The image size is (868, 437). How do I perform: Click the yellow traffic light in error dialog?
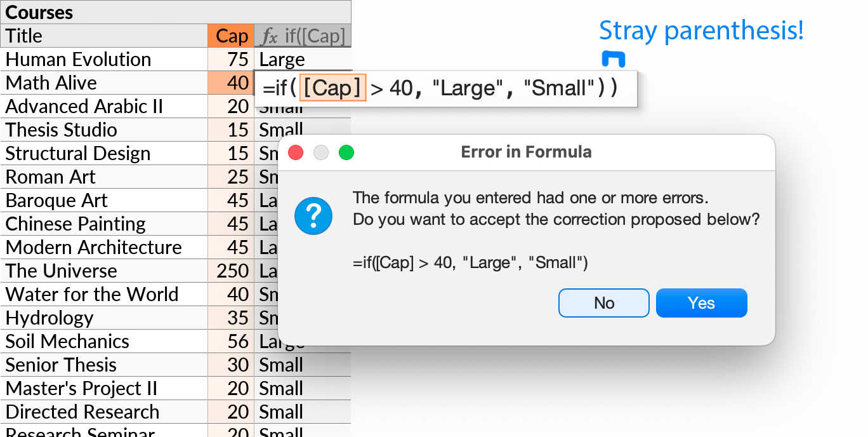click(320, 152)
